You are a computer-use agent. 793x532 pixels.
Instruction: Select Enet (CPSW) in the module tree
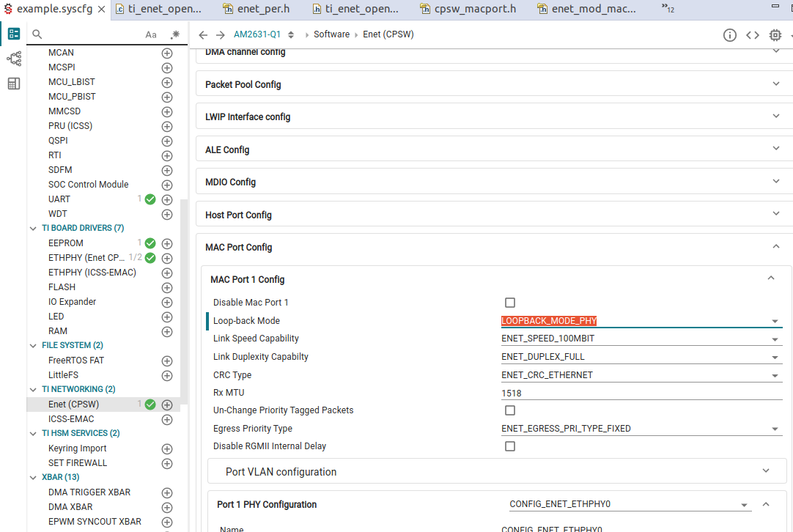(x=73, y=404)
